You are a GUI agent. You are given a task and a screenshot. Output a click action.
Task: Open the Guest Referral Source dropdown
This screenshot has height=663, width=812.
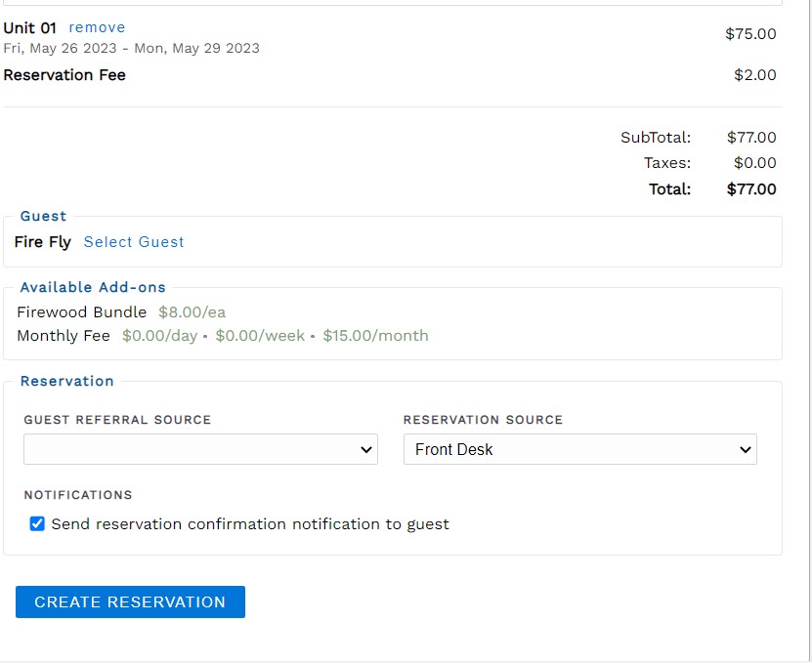click(200, 449)
